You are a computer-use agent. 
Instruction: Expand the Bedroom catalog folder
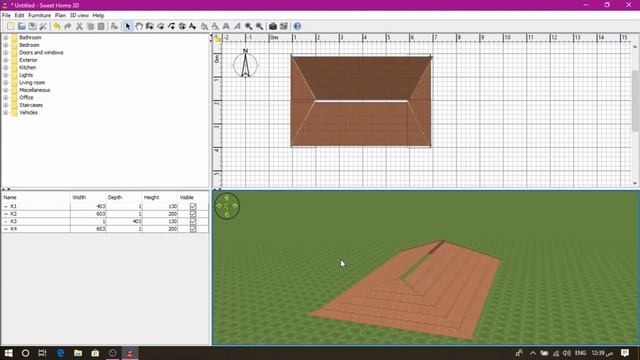(x=6, y=45)
